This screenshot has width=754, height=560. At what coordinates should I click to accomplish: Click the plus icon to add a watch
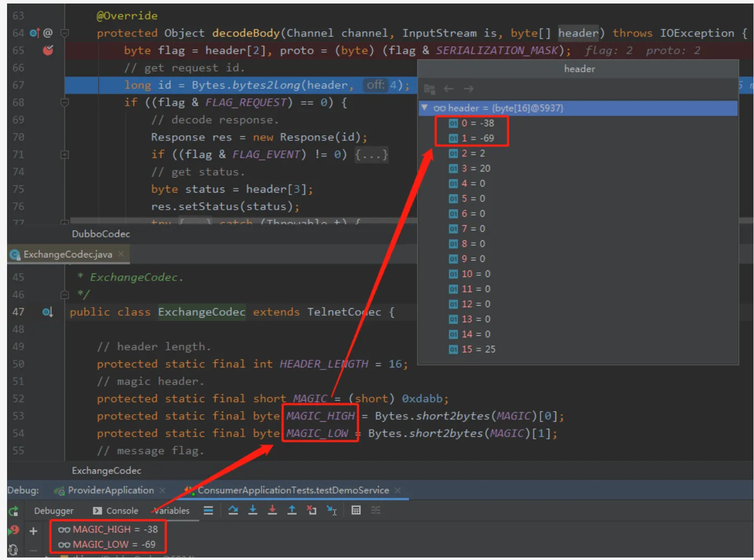(33, 531)
